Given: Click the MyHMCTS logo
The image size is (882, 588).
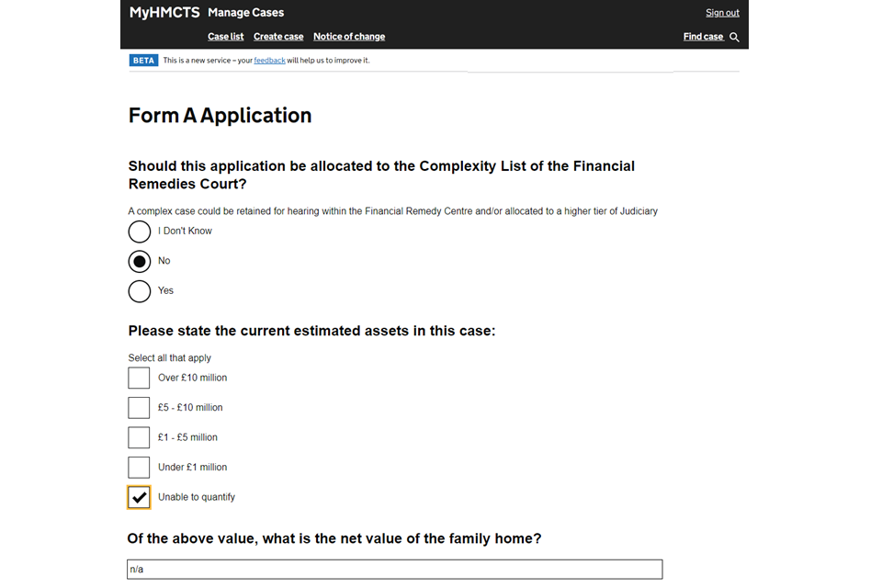Looking at the screenshot, I should tap(164, 13).
